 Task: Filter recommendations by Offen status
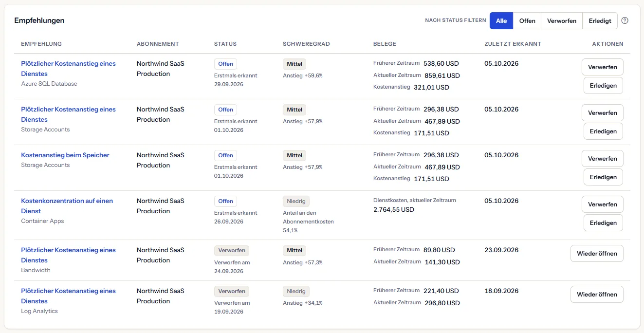527,21
